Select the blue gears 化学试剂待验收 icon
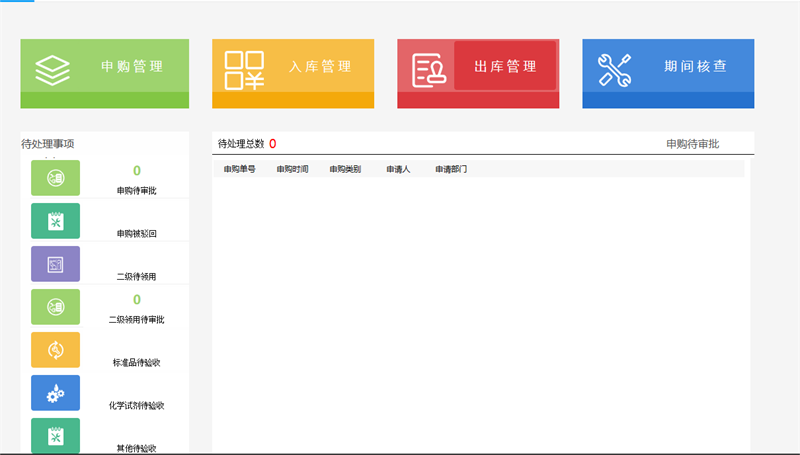This screenshot has height=455, width=800. (x=55, y=393)
